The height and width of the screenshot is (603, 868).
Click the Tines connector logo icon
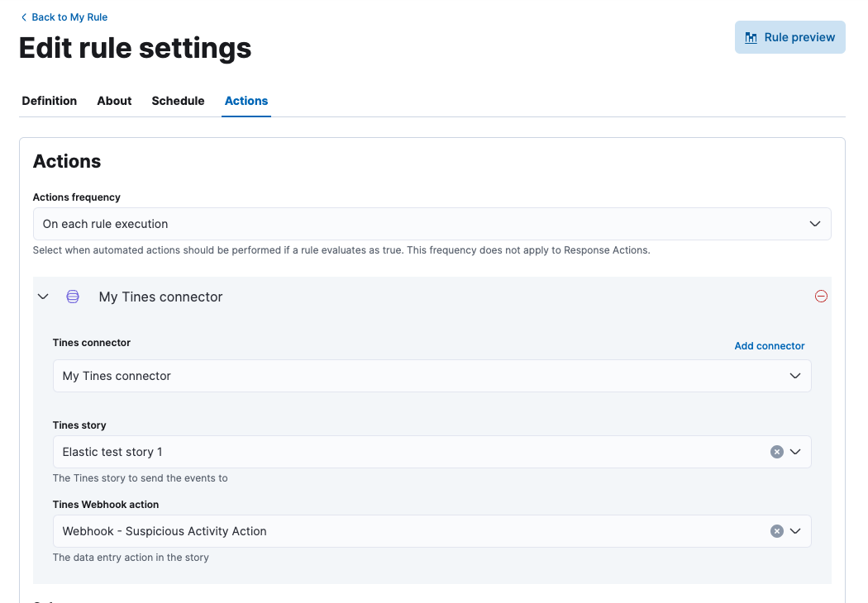point(73,297)
